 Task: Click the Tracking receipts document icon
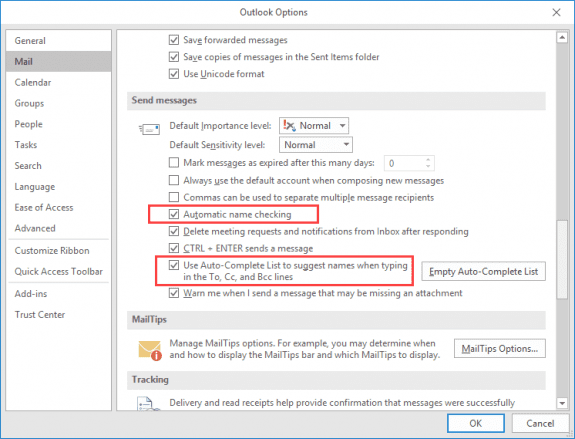tap(148, 403)
